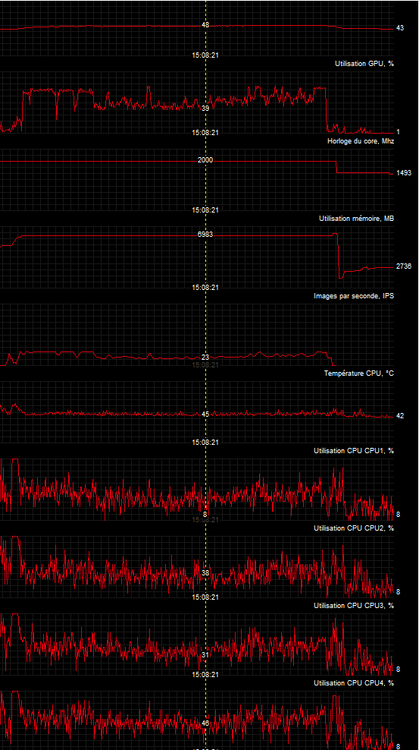Viewport: 419px width, 750px height.
Task: Click the "Utilisation CPU CPU1, %" label
Action: coord(354,451)
